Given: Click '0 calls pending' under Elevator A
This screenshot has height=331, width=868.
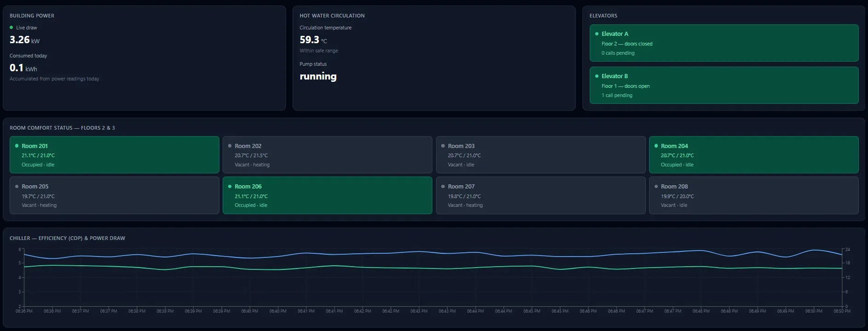Looking at the screenshot, I should (618, 53).
